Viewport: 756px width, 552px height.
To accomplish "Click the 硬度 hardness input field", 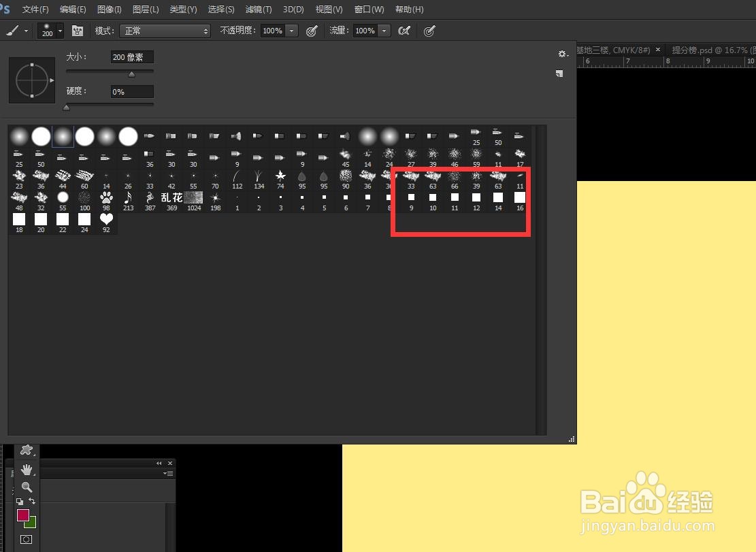I will 132,92.
